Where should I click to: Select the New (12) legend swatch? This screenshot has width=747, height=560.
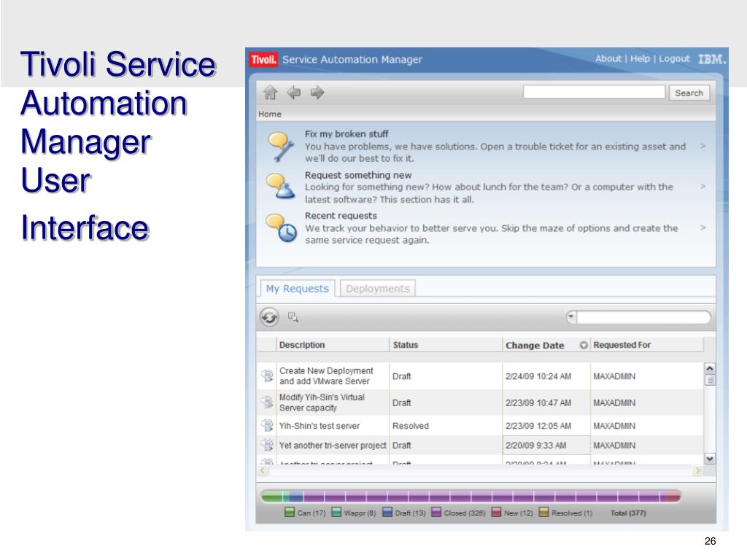(x=496, y=513)
